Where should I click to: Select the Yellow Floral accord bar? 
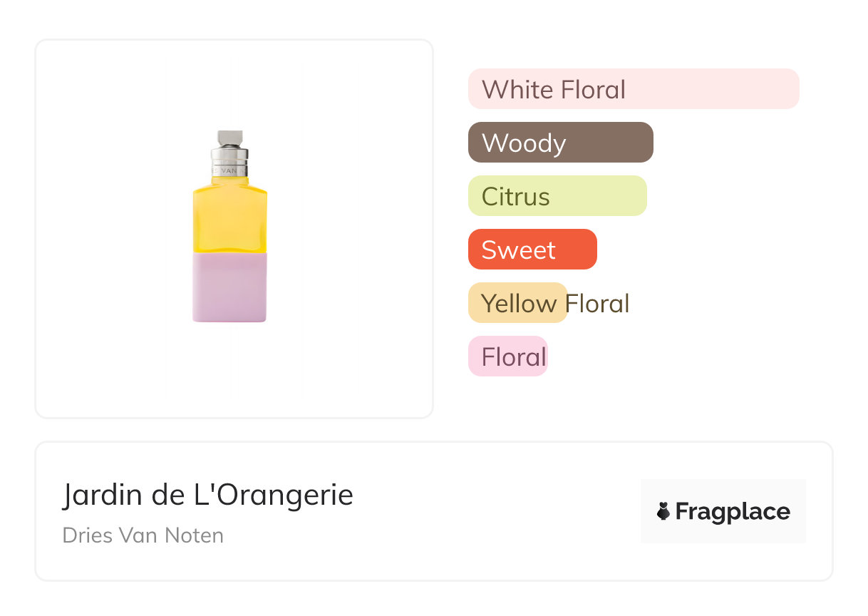pyautogui.click(x=518, y=303)
